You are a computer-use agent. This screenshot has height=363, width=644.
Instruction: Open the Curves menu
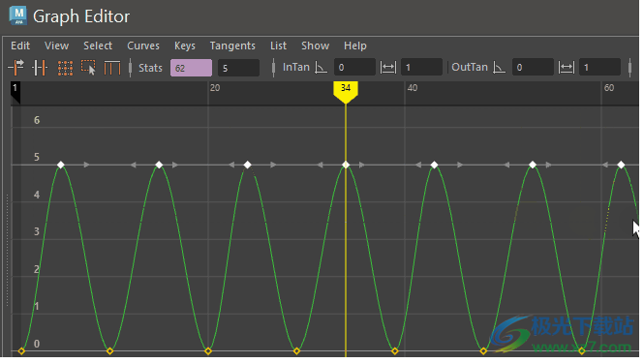143,45
